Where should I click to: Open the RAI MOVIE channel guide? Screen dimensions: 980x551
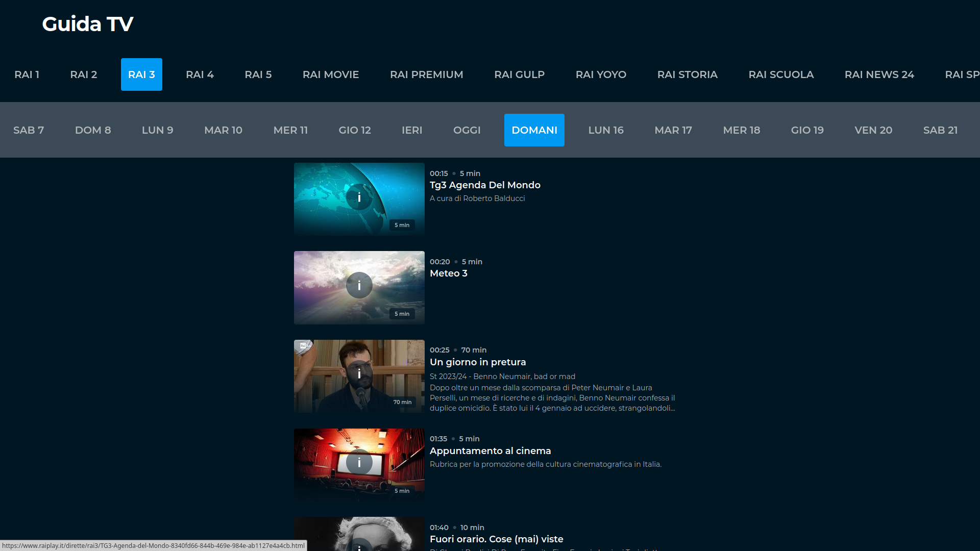click(x=331, y=74)
